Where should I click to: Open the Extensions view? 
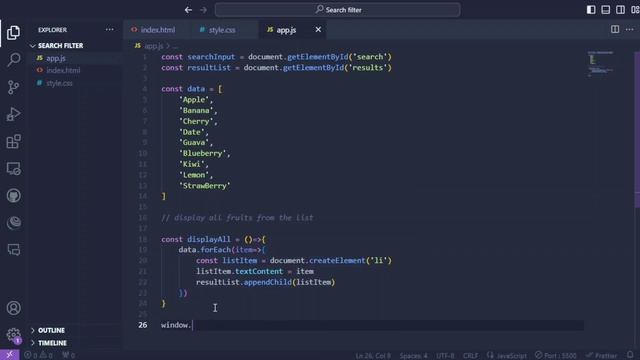[x=13, y=141]
